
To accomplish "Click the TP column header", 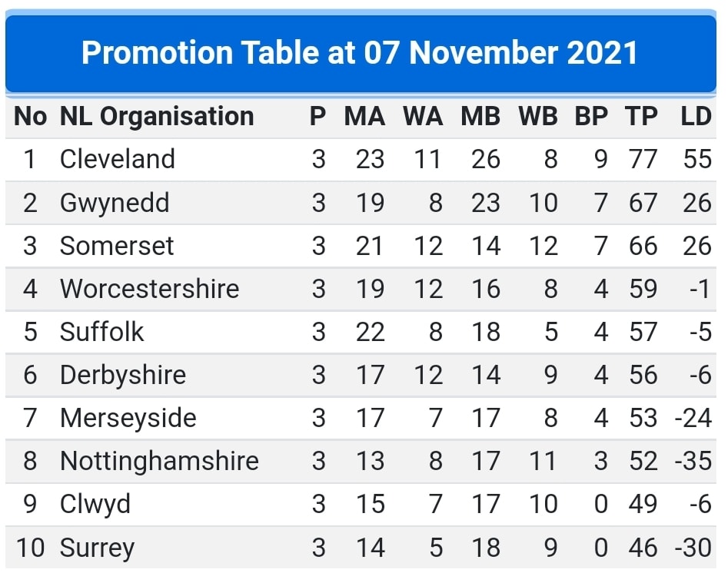I will tap(641, 116).
